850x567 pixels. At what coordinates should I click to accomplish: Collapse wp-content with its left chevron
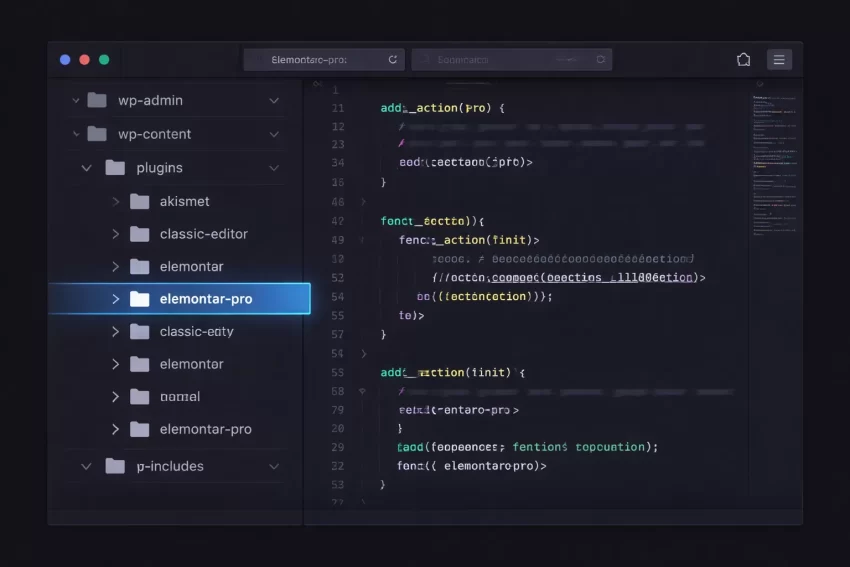point(76,134)
